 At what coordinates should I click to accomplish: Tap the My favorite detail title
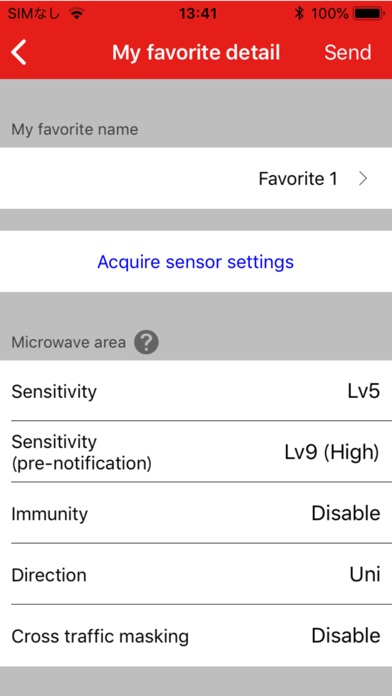pos(196,52)
